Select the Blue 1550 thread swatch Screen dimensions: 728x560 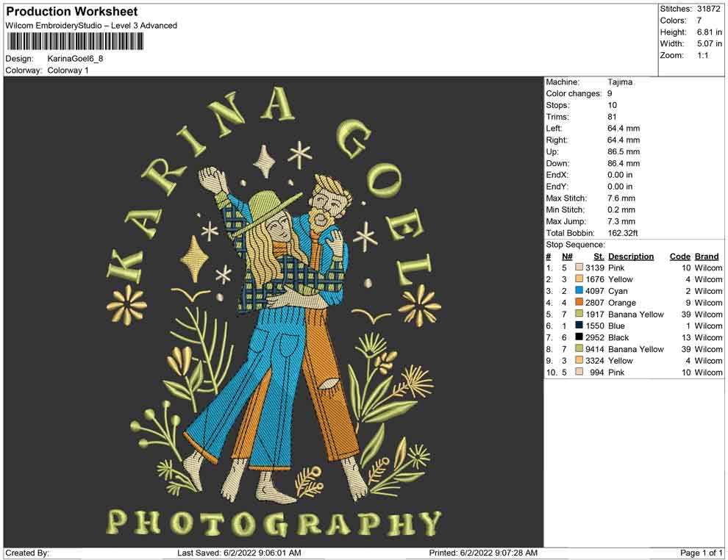point(579,326)
